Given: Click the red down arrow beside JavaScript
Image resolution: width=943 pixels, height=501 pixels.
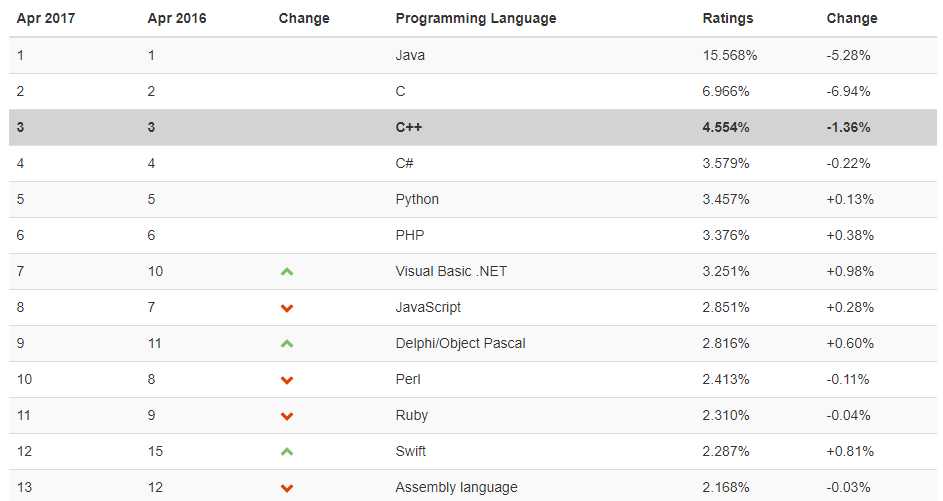Looking at the screenshot, I should 287,308.
